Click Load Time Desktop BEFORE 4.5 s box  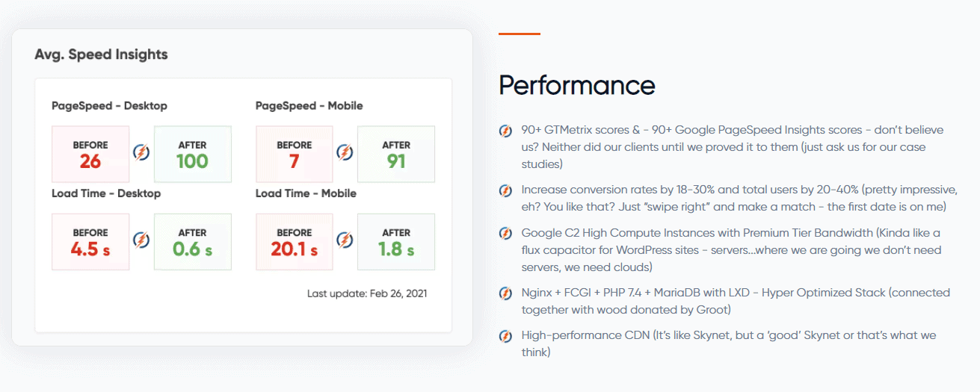pos(90,241)
